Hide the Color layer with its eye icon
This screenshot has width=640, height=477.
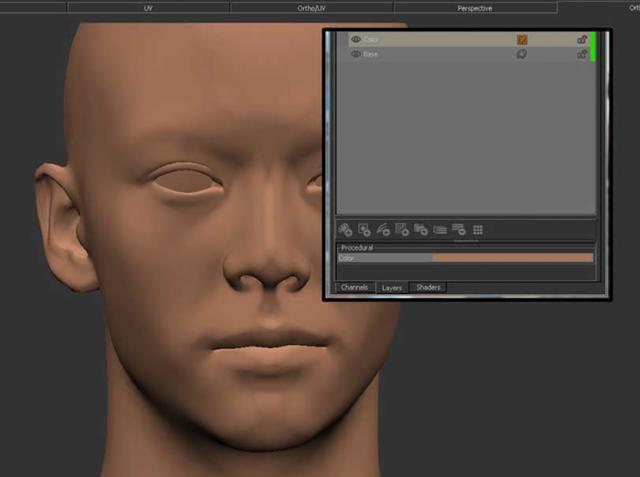(x=356, y=39)
